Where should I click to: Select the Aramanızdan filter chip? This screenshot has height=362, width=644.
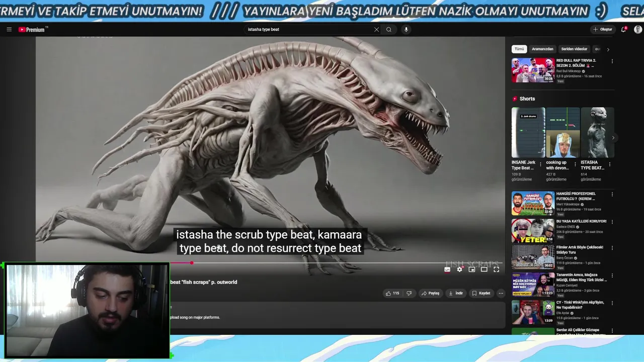pyautogui.click(x=542, y=49)
